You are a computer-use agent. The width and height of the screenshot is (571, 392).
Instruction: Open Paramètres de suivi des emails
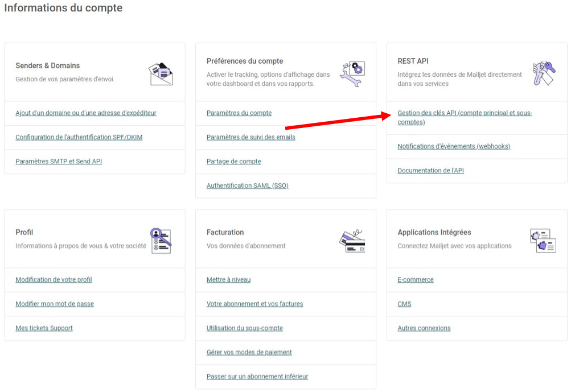point(251,137)
